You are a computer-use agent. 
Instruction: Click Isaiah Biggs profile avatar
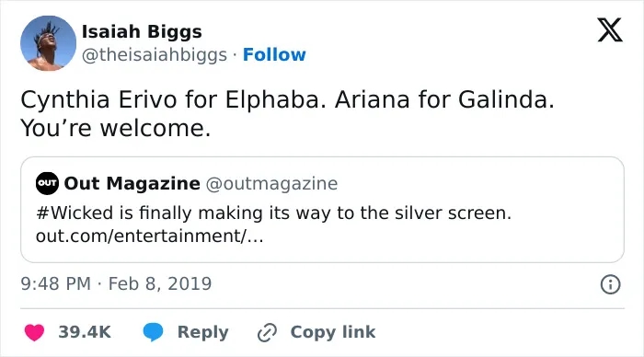[48, 43]
